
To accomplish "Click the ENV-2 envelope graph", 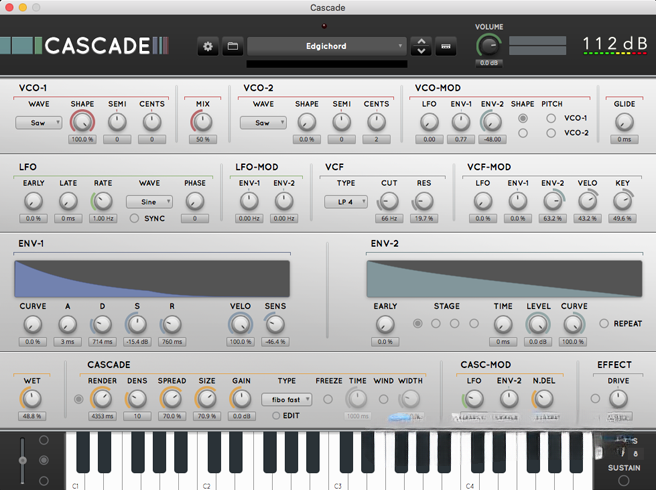I will coord(504,279).
